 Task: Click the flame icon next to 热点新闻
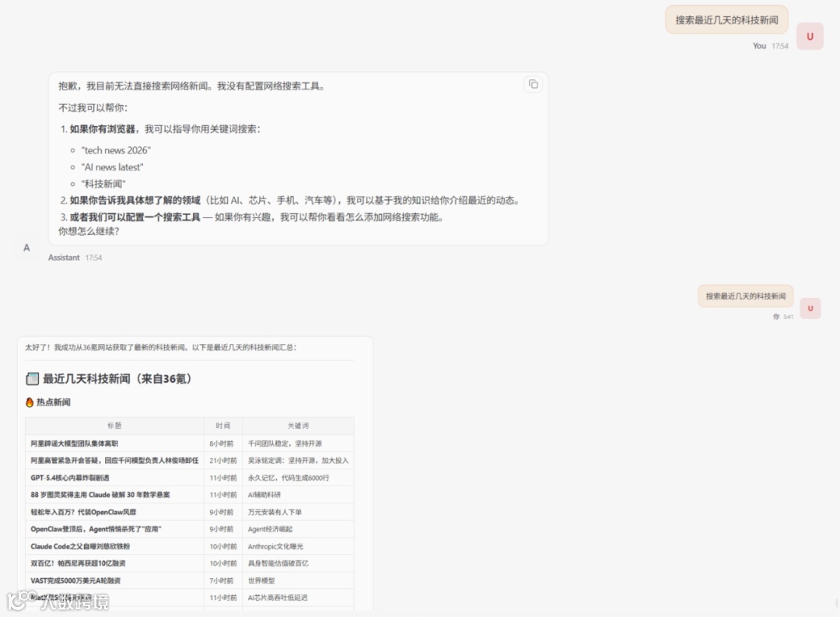click(x=30, y=402)
